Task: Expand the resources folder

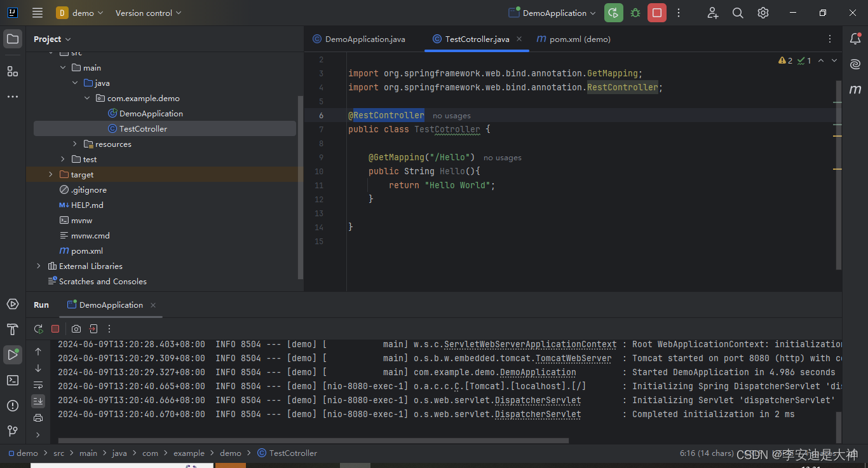Action: 74,144
